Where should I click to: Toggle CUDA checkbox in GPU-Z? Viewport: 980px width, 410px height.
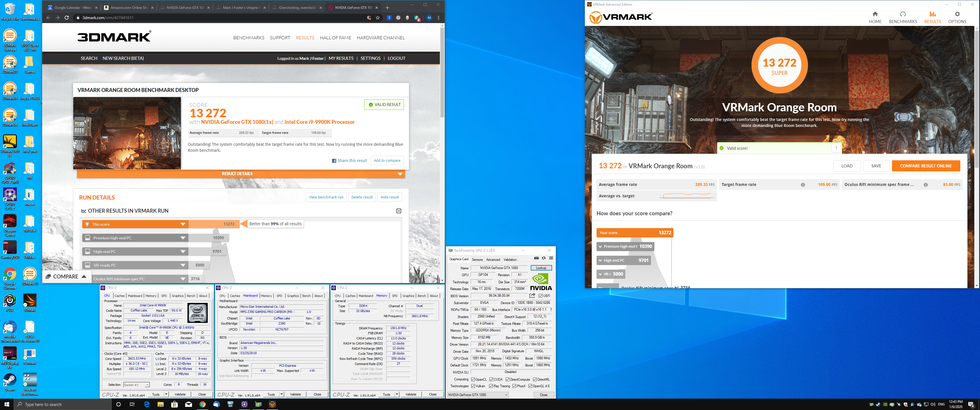point(491,380)
